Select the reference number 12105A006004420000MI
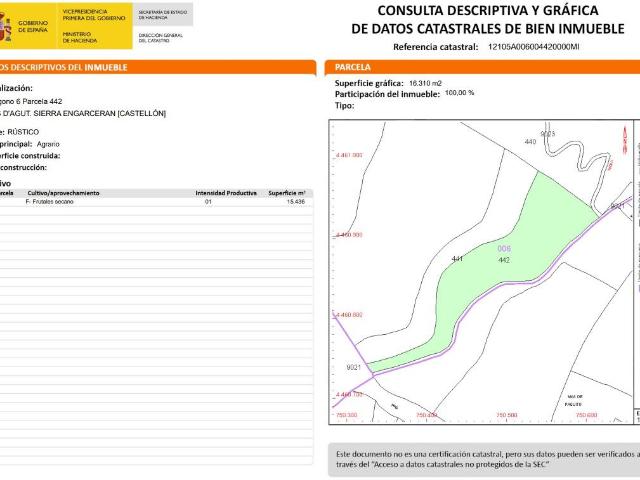Image resolution: width=640 pixels, height=480 pixels. click(x=533, y=47)
